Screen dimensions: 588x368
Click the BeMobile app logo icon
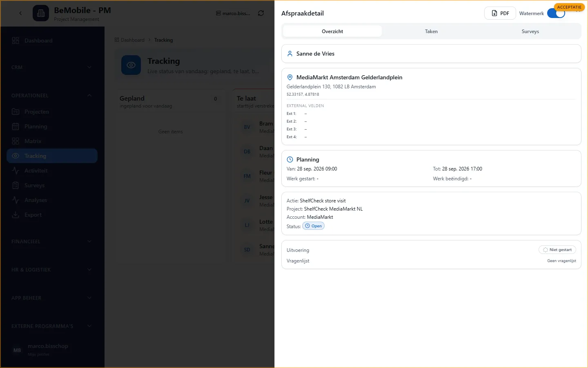pos(41,13)
